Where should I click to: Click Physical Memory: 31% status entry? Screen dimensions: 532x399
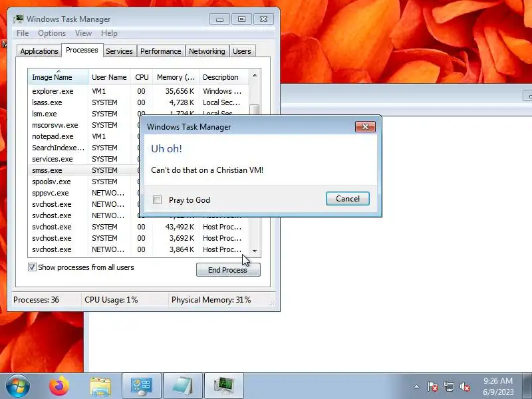pyautogui.click(x=211, y=300)
